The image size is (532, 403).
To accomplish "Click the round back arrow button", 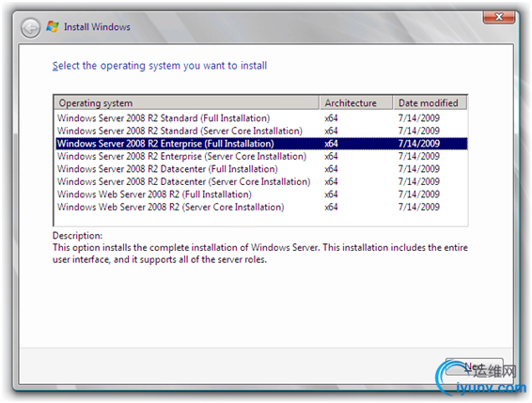I will point(30,28).
